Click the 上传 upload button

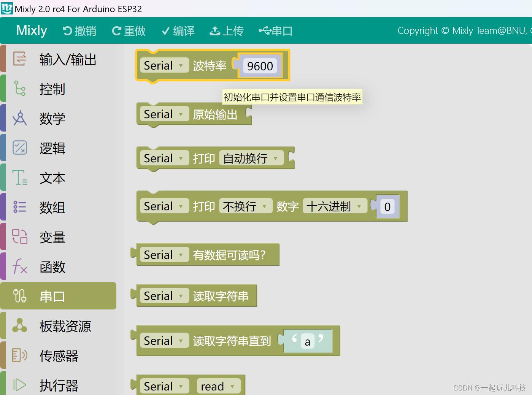[227, 31]
